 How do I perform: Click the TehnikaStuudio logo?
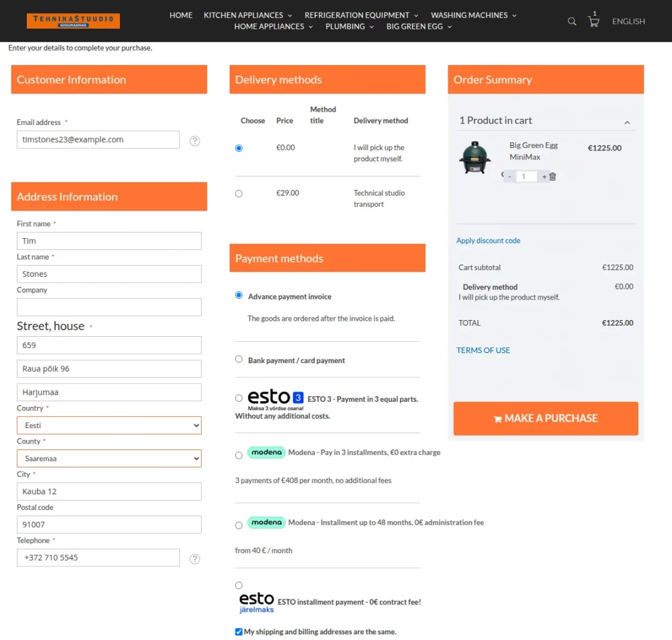[73, 21]
